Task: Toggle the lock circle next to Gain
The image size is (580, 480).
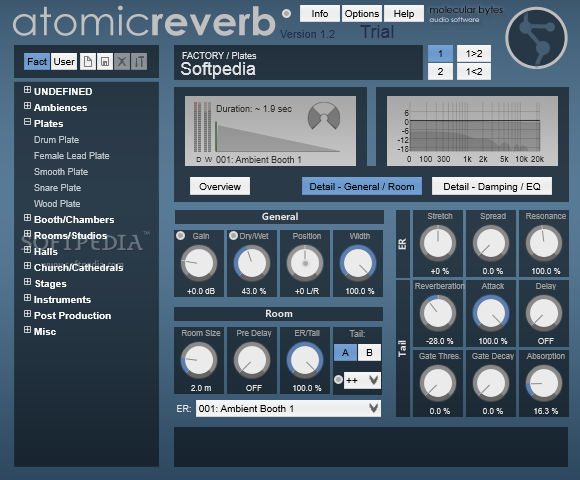Action: pyautogui.click(x=181, y=236)
